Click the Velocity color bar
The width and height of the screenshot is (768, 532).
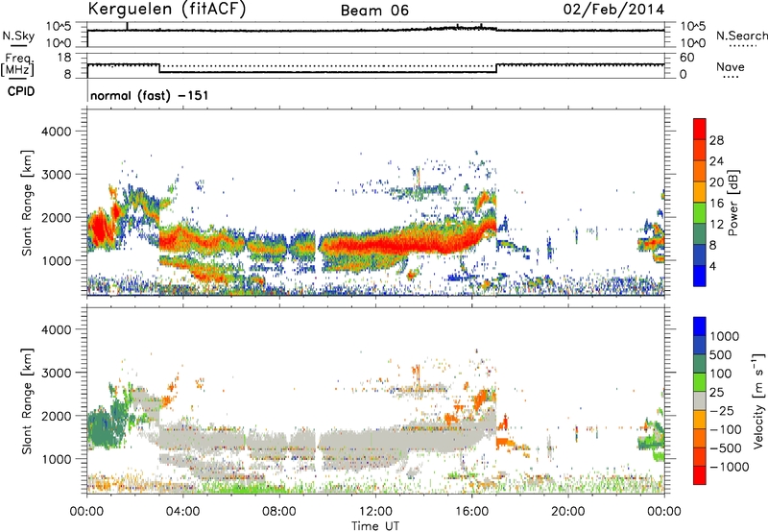(700, 400)
